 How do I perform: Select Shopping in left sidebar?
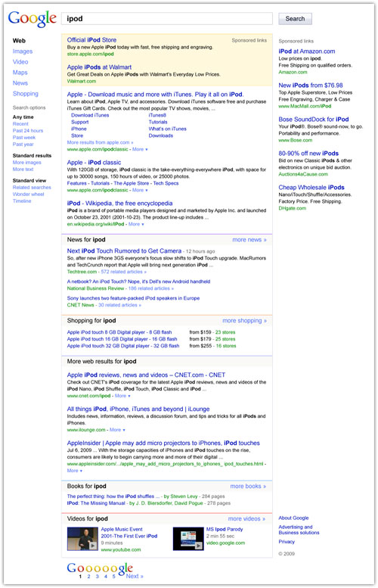pyautogui.click(x=26, y=94)
